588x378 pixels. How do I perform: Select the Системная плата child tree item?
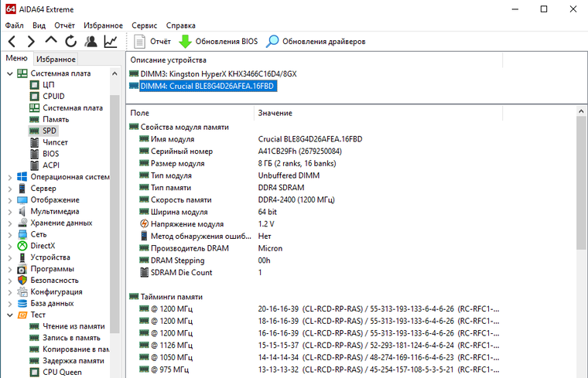(x=73, y=108)
